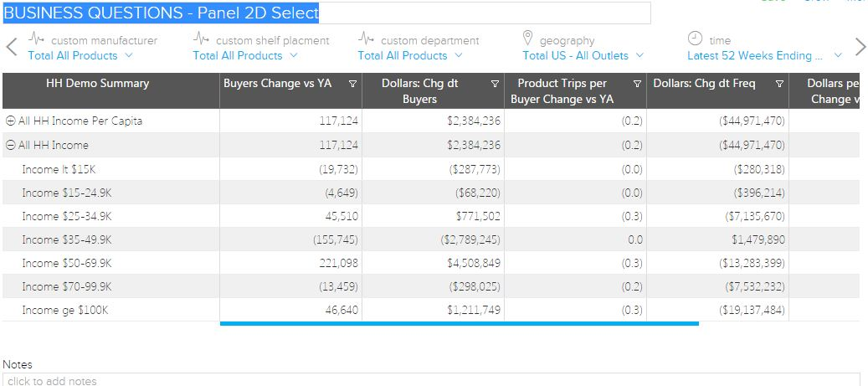Click filter icon on Product Trips per Buyer column
This screenshot has height=386, width=868.
coord(637,84)
